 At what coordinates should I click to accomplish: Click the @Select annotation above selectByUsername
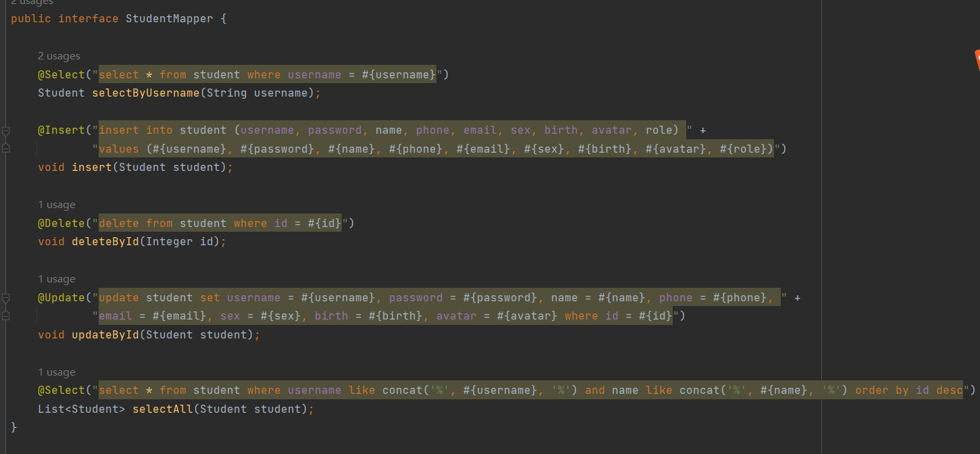(61, 75)
